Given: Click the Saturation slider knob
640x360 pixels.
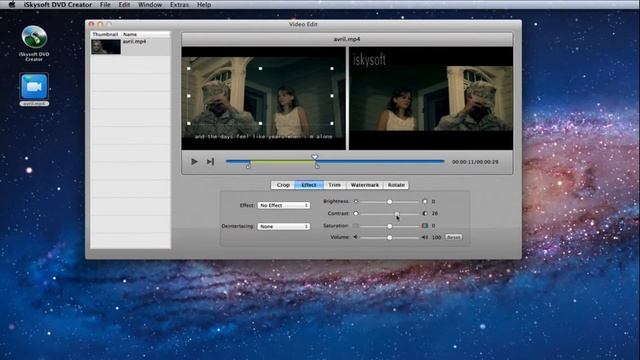Looking at the screenshot, I should 390,226.
